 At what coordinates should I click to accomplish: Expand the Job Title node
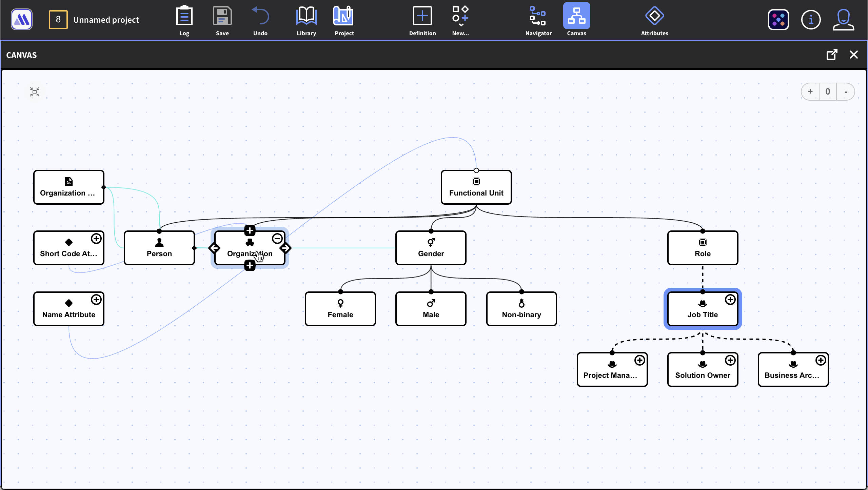(730, 300)
